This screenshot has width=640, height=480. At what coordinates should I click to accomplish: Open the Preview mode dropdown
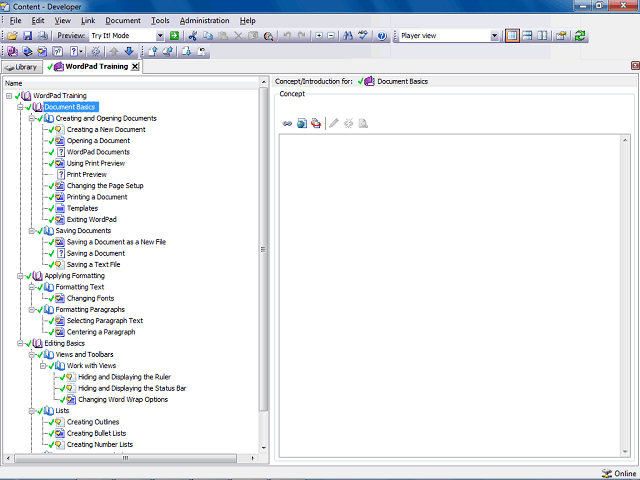[160, 36]
